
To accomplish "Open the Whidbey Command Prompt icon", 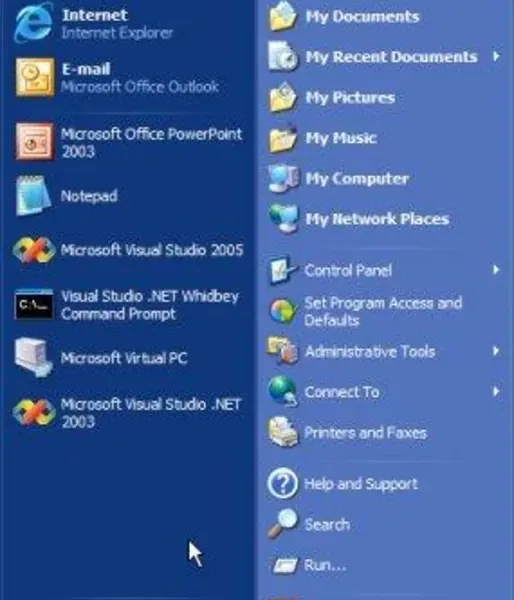I will coord(34,305).
